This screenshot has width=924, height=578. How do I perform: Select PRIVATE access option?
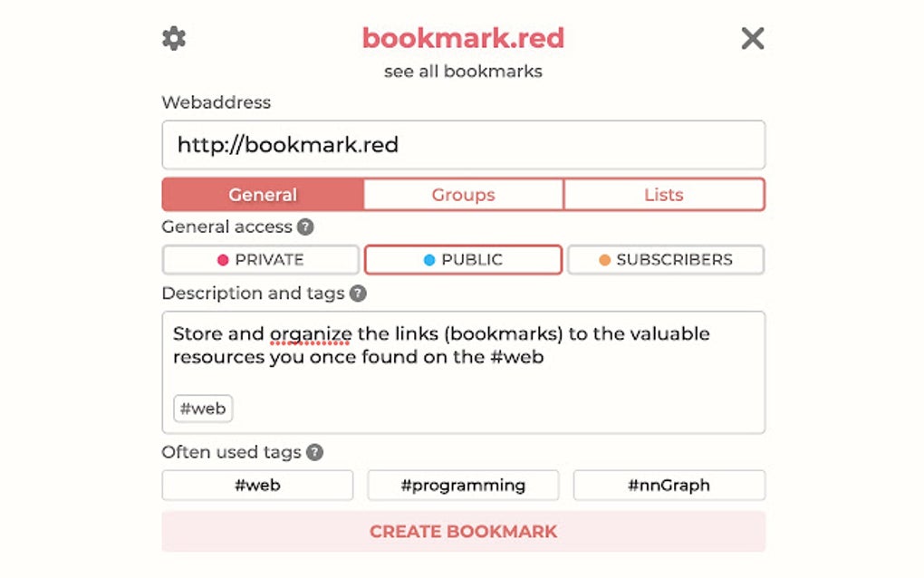pyautogui.click(x=261, y=260)
